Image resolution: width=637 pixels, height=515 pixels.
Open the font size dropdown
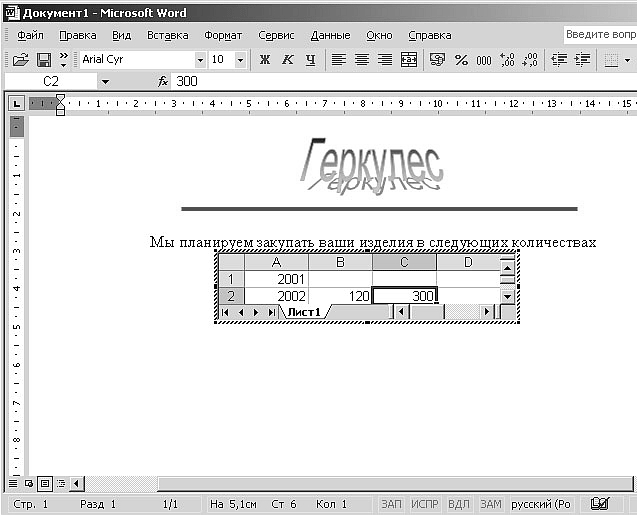pyautogui.click(x=240, y=60)
